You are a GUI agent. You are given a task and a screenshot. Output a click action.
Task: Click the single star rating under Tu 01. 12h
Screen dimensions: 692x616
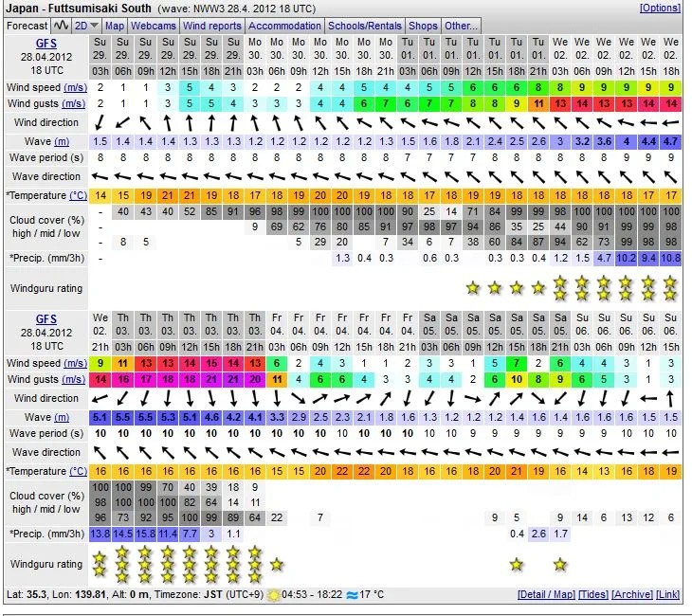tap(473, 289)
